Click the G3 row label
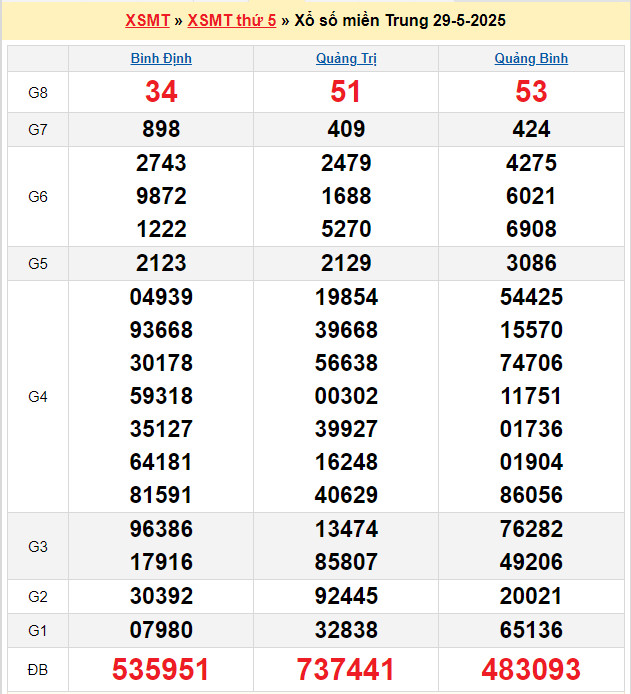Viewport: 631px width, 694px height. (38, 547)
